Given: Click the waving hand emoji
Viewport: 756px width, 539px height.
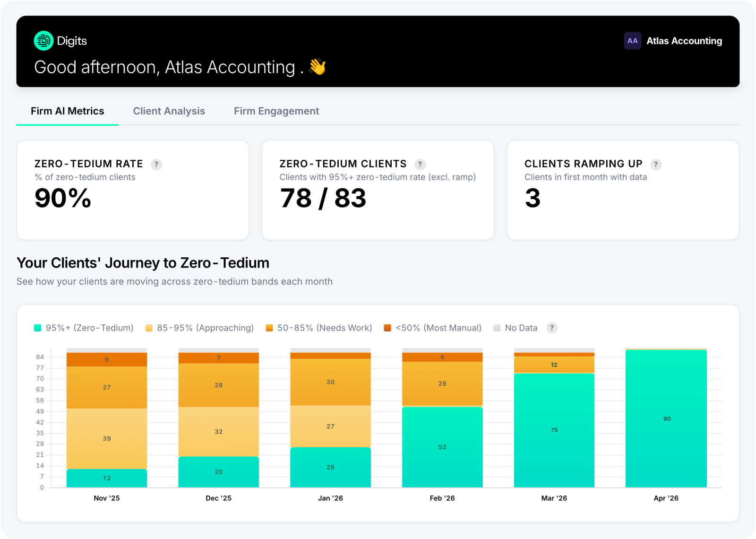Looking at the screenshot, I should point(318,67).
